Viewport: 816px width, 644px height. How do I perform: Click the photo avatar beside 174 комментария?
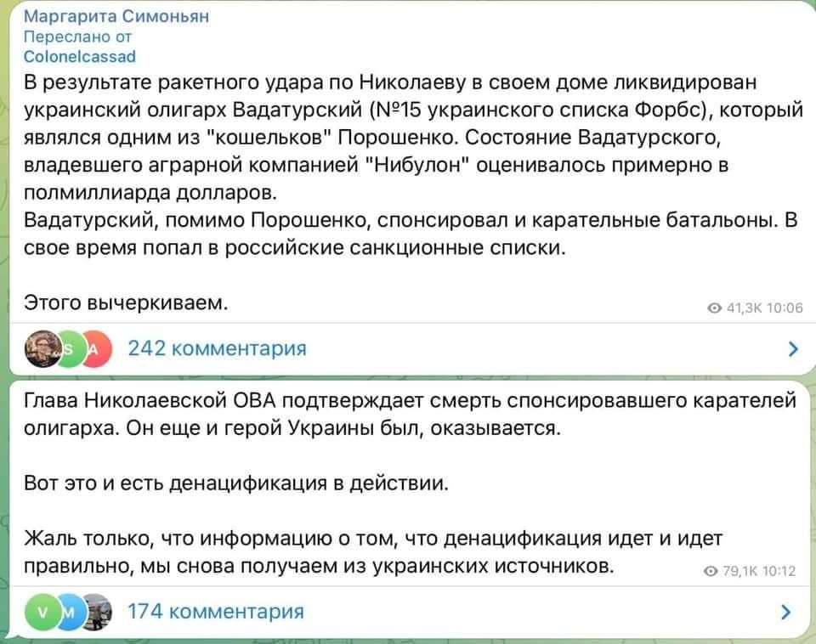96,611
